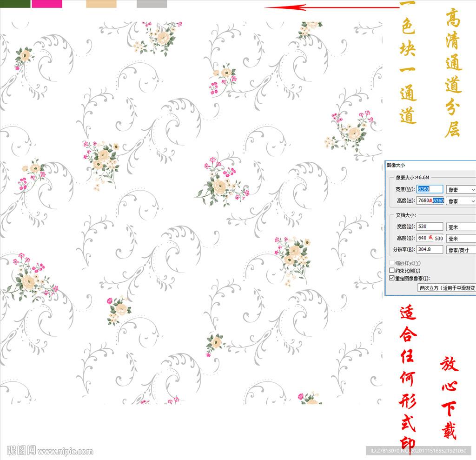Click the 高度(G) document height field
This screenshot has width=476, height=460.
(430, 238)
